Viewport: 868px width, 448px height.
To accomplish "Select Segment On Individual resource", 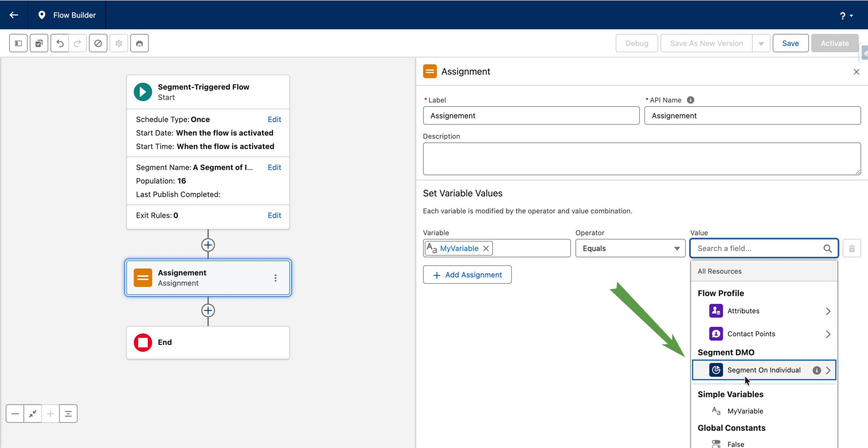I will [764, 370].
